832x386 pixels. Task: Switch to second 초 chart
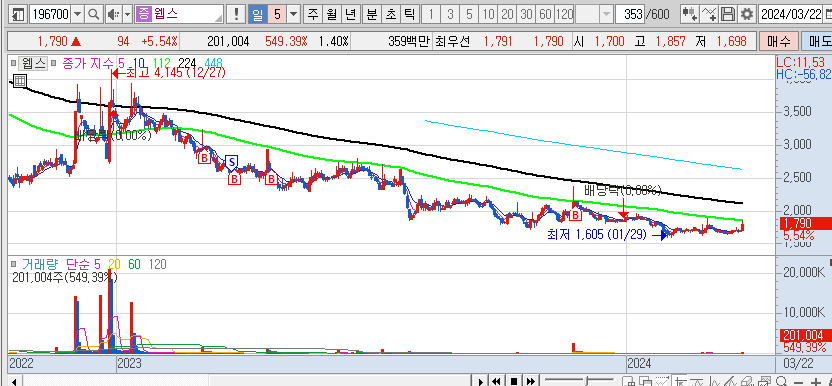tap(390, 14)
